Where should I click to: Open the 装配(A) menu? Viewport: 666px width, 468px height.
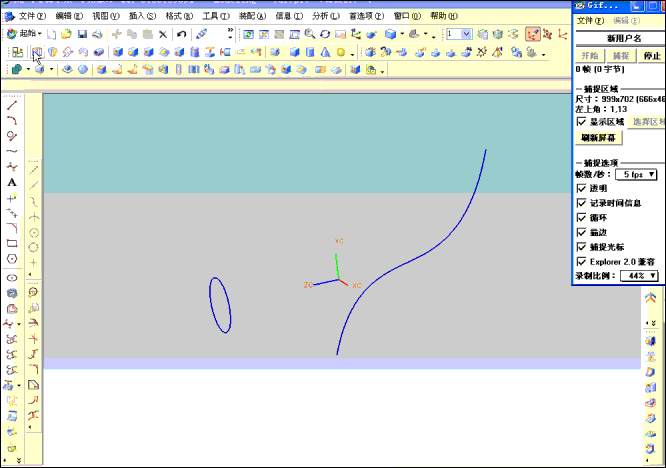[x=252, y=16]
